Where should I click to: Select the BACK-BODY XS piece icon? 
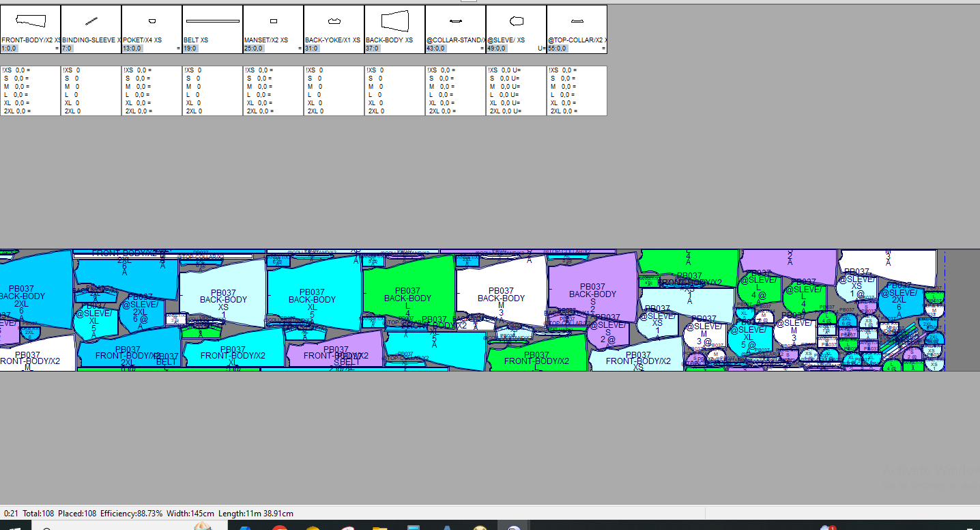coord(394,21)
